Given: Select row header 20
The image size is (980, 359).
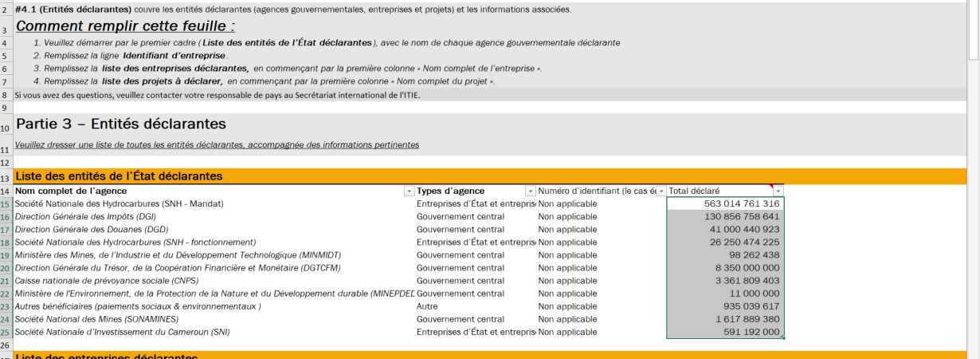Looking at the screenshot, I should point(6,268).
